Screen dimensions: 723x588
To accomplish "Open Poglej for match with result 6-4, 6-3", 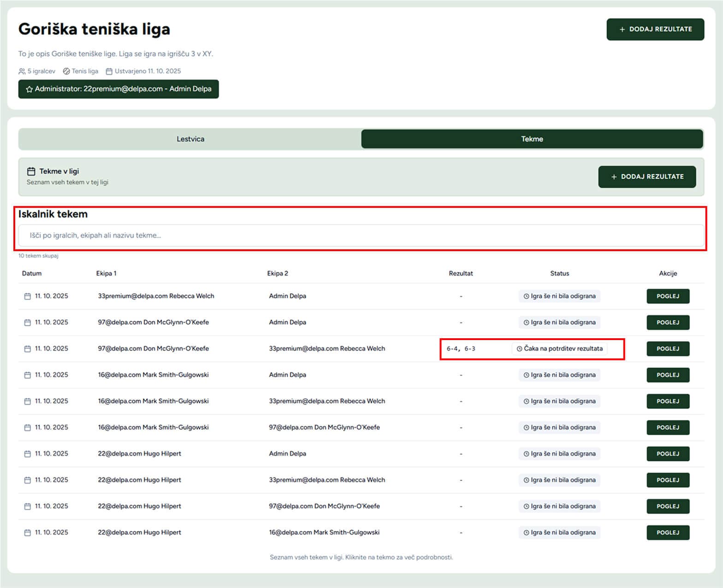I will 668,349.
